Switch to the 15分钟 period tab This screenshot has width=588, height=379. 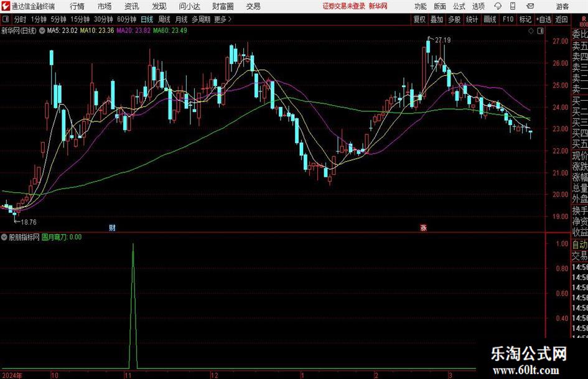pyautogui.click(x=80, y=19)
